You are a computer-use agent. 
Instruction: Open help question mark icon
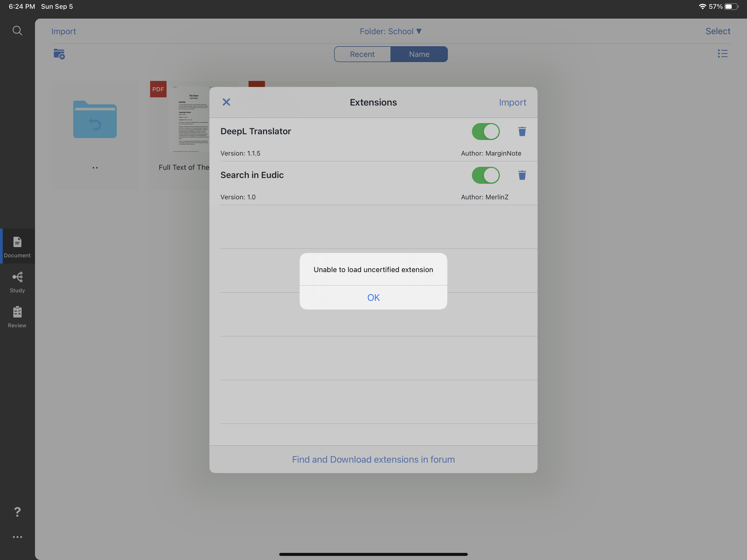17,512
